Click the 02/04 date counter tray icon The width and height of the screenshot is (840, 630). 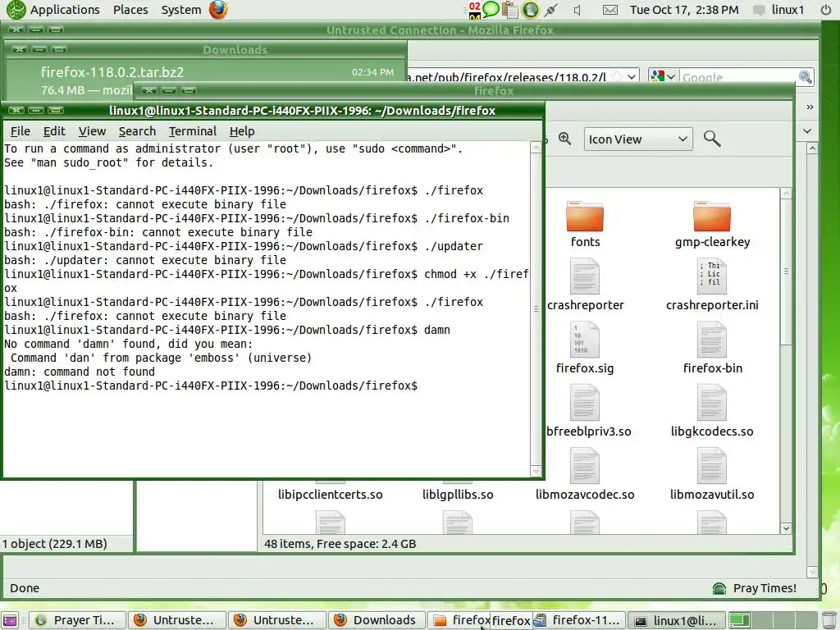[x=474, y=10]
